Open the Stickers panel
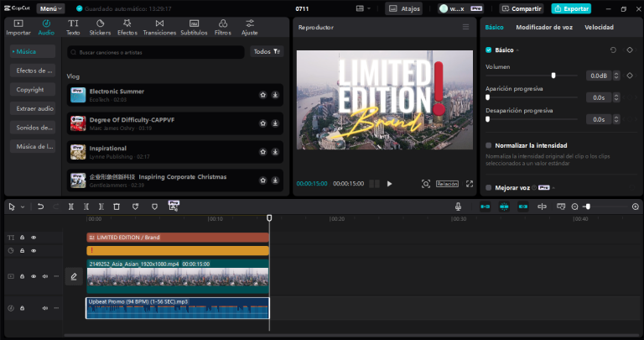Screen dimensions: 644x340 point(100,27)
